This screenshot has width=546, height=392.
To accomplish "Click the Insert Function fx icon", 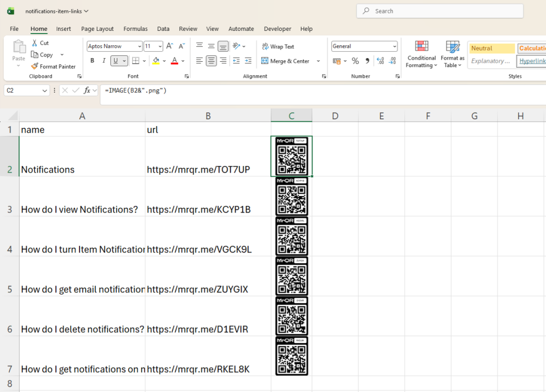I will [87, 91].
